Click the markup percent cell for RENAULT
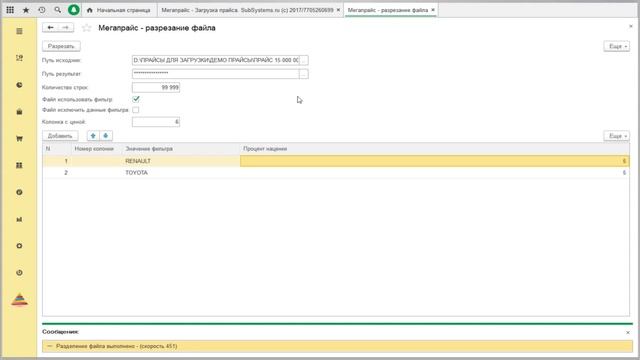Viewport: 640px width, 360px height. coord(435,161)
